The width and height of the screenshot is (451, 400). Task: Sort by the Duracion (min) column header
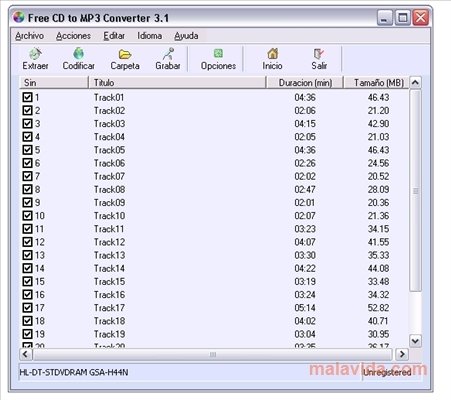point(305,82)
